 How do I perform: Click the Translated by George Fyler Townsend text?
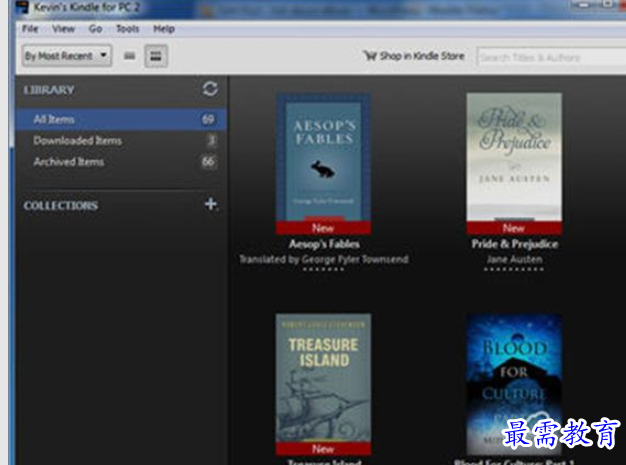click(324, 259)
